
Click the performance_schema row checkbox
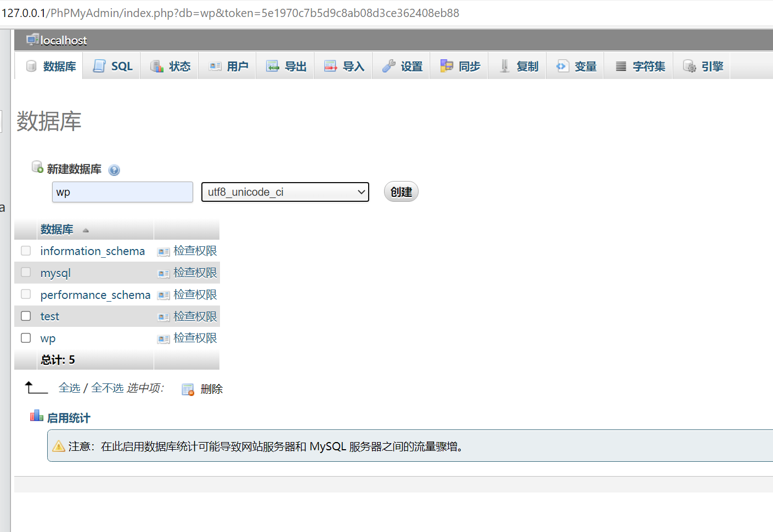26,294
